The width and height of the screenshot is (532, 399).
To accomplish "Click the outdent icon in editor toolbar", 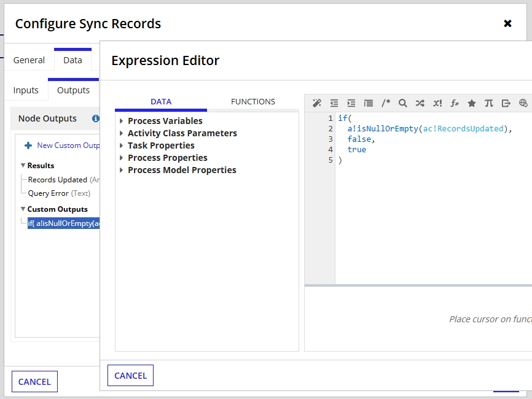I will click(334, 103).
